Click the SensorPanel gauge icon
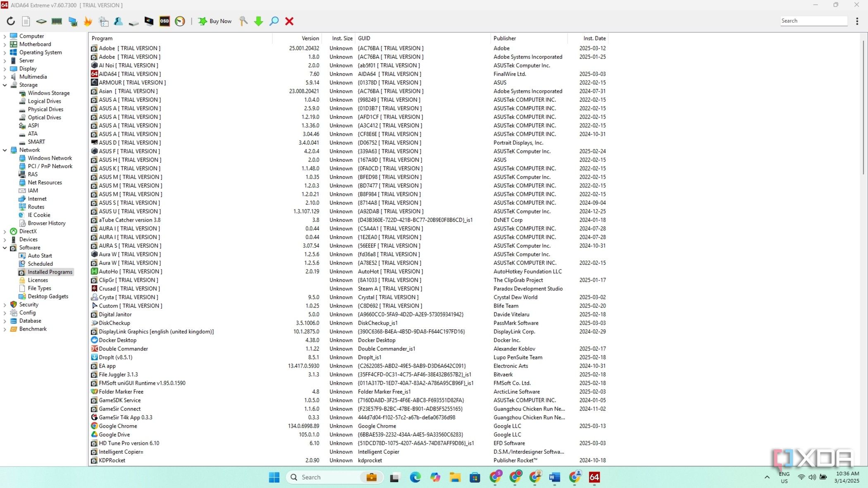Viewport: 868px width, 488px height. tap(180, 21)
